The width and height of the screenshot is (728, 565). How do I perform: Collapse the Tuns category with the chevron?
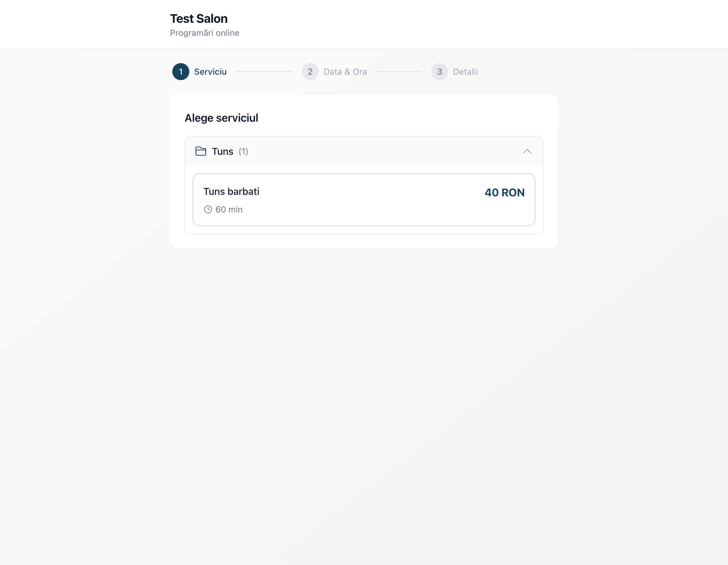coord(527,151)
